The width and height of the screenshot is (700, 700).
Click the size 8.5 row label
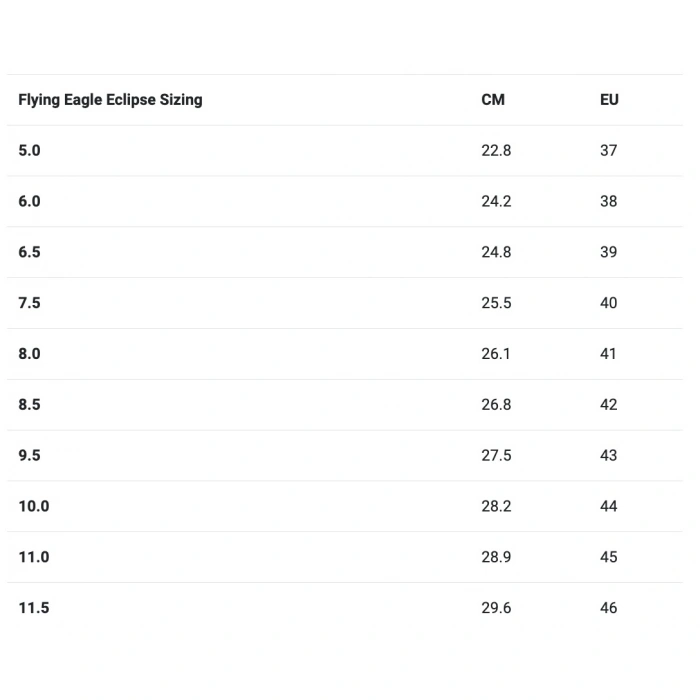pos(29,405)
